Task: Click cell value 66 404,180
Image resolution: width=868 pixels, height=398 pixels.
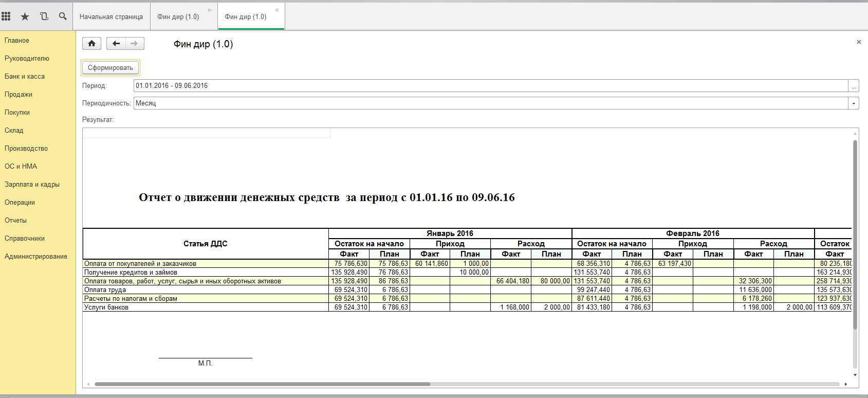Action: [511, 281]
